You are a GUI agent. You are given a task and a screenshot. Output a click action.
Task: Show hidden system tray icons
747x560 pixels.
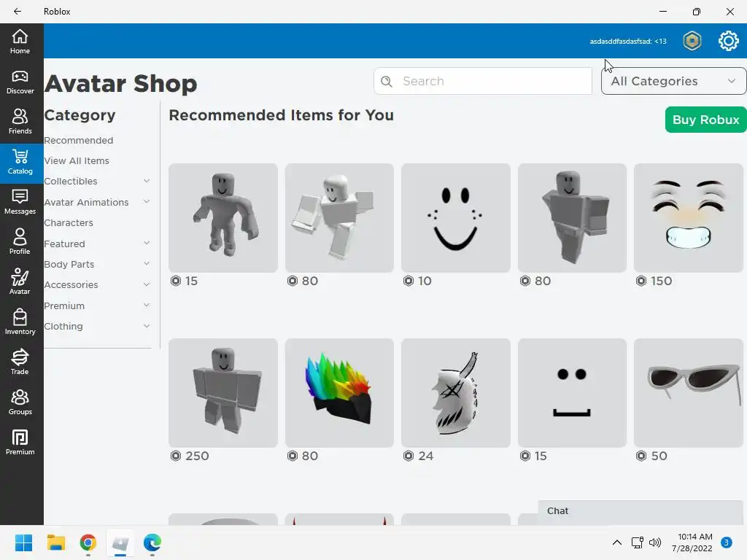click(617, 542)
